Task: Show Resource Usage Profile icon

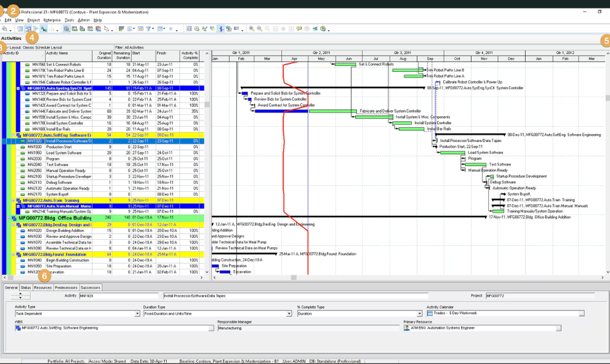Action: (x=98, y=29)
